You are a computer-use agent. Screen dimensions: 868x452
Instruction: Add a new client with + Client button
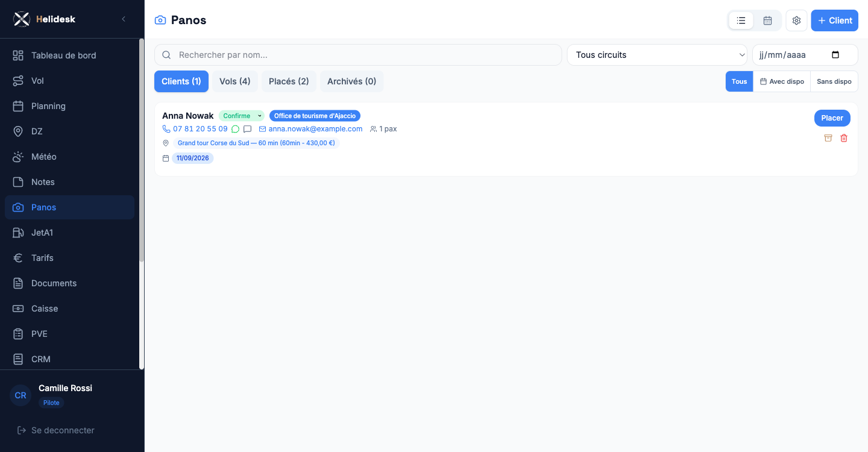[834, 20]
